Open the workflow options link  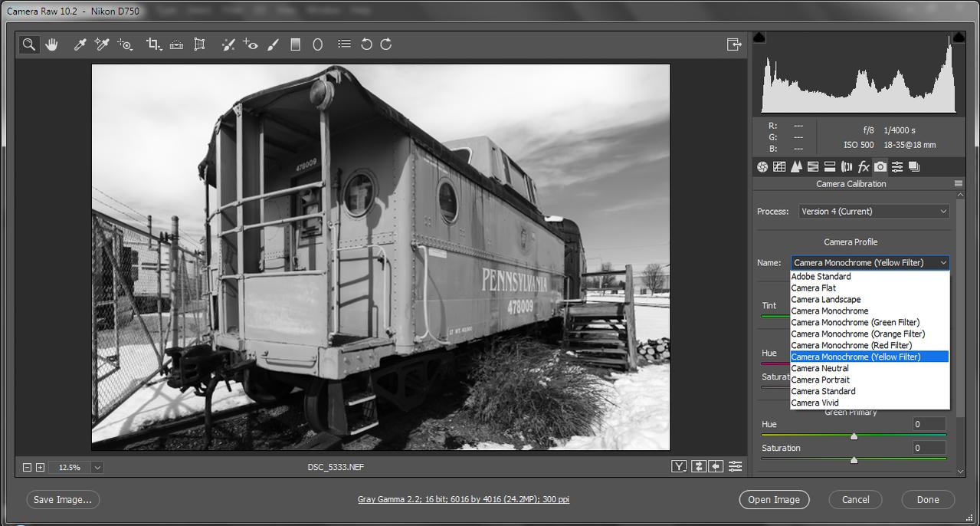[463, 500]
